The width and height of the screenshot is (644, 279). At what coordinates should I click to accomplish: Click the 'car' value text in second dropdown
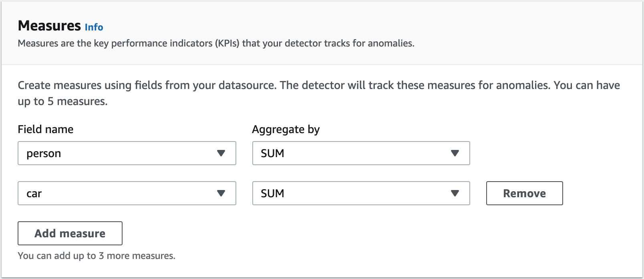(x=34, y=194)
